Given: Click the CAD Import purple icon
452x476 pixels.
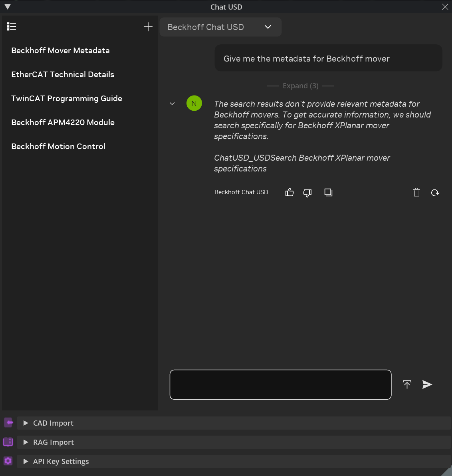Looking at the screenshot, I should pos(8,422).
